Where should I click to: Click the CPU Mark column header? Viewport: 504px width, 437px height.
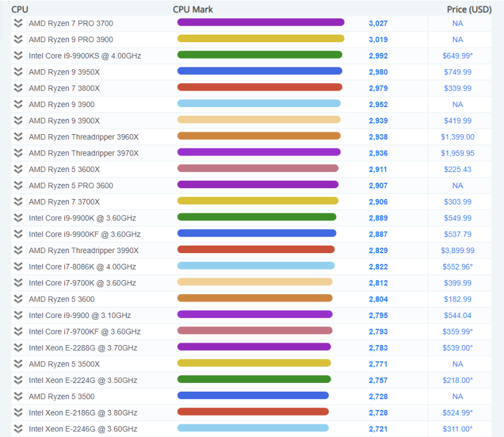pos(193,9)
